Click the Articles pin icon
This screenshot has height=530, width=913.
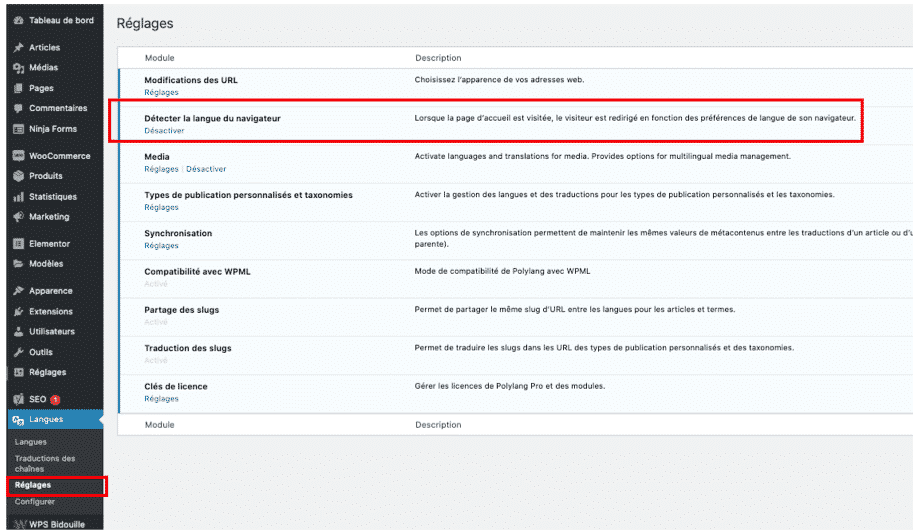pos(18,48)
